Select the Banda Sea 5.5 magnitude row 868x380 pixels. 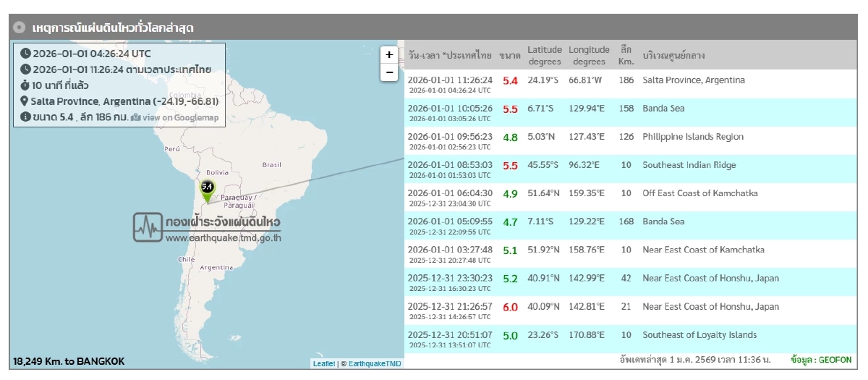663,109
